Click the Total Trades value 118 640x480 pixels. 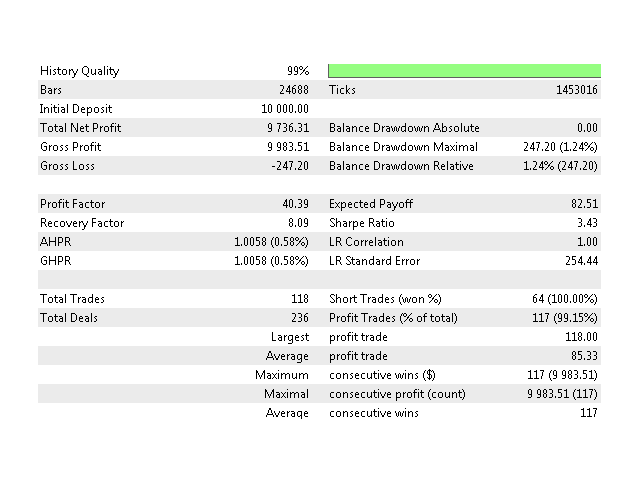[300, 299]
